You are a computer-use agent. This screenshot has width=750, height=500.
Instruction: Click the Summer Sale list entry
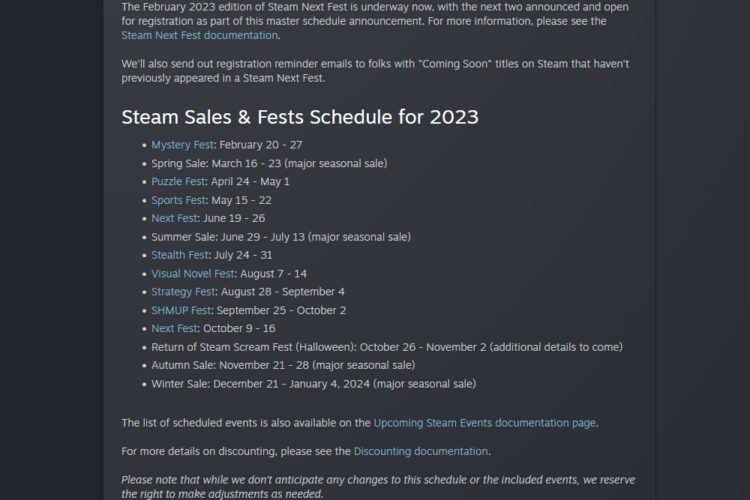[x=280, y=237]
